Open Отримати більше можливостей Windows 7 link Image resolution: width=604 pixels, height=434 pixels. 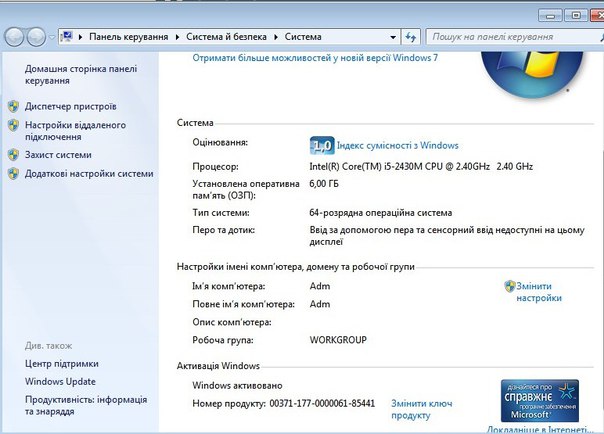pos(315,58)
